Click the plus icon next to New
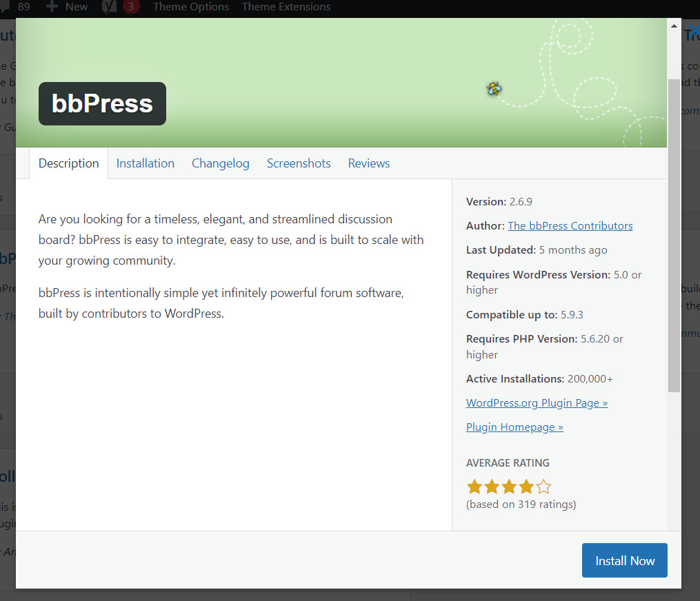The height and width of the screenshot is (601, 700). click(52, 7)
